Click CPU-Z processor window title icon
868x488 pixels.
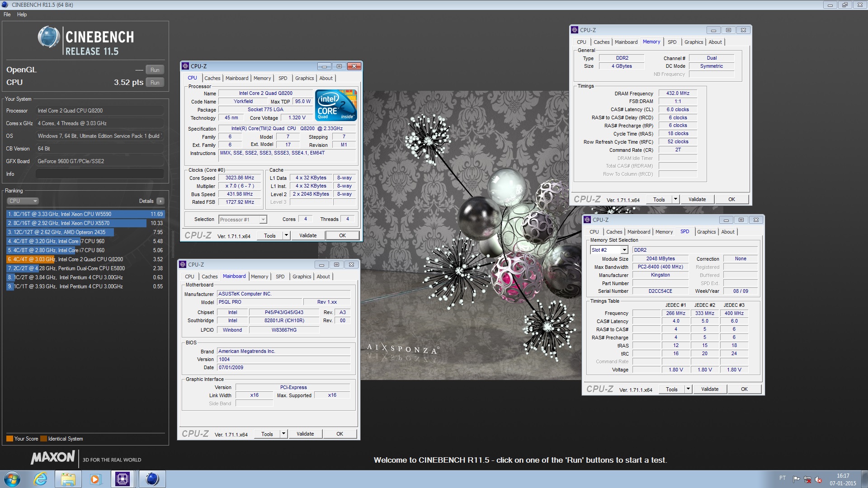pyautogui.click(x=185, y=66)
